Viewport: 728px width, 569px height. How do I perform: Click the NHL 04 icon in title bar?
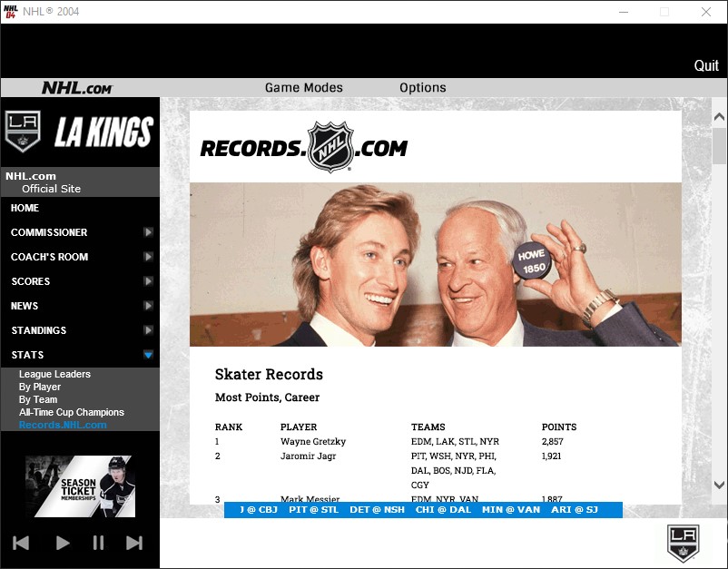click(x=10, y=12)
